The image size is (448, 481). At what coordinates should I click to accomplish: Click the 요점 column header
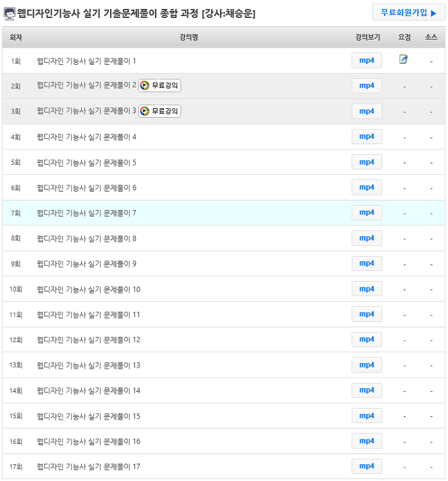404,37
